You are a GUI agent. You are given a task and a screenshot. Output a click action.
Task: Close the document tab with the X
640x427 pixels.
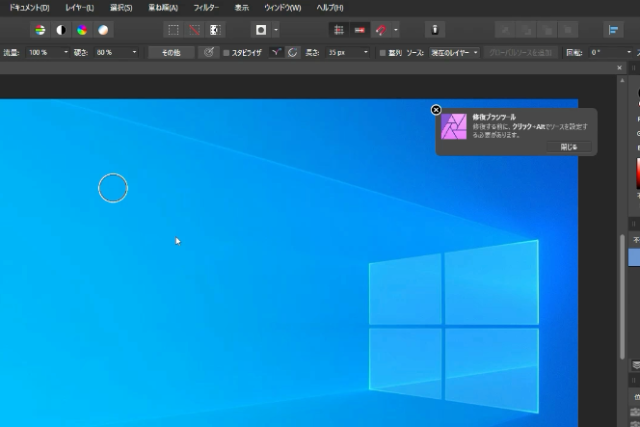(620, 68)
